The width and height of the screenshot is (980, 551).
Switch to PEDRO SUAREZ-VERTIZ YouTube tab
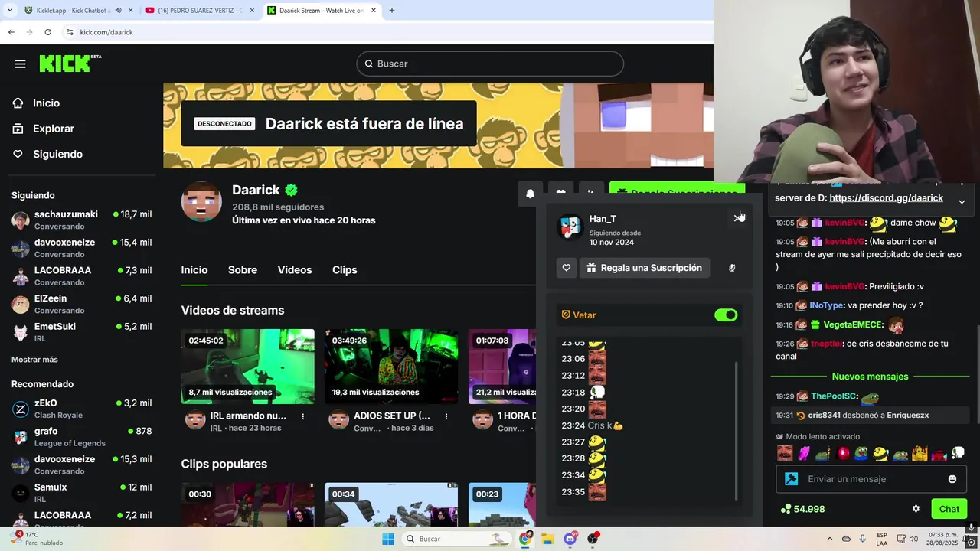[198, 11]
